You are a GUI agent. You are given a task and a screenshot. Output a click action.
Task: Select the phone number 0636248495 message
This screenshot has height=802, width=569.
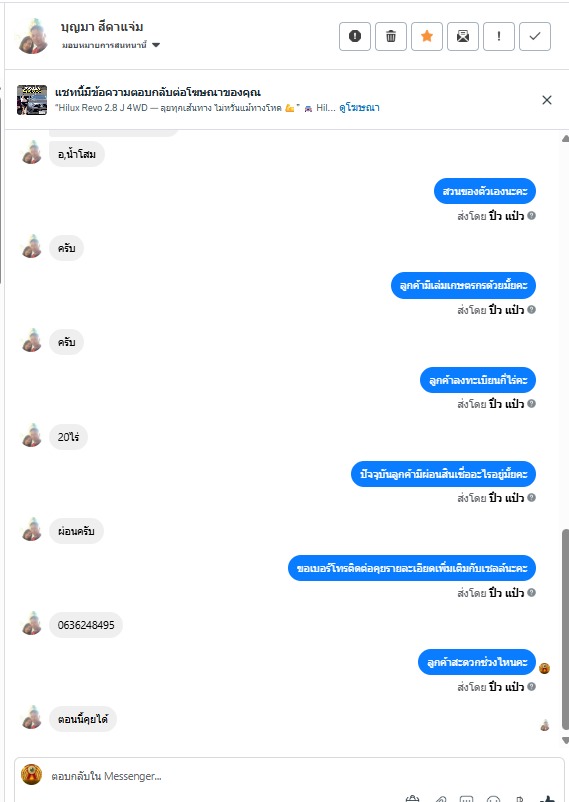(x=86, y=625)
